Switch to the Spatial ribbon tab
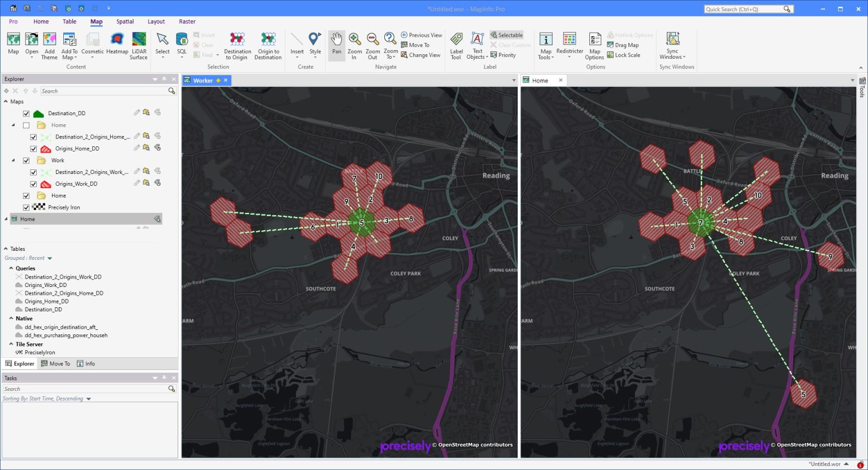Image resolution: width=868 pixels, height=470 pixels. 125,21
